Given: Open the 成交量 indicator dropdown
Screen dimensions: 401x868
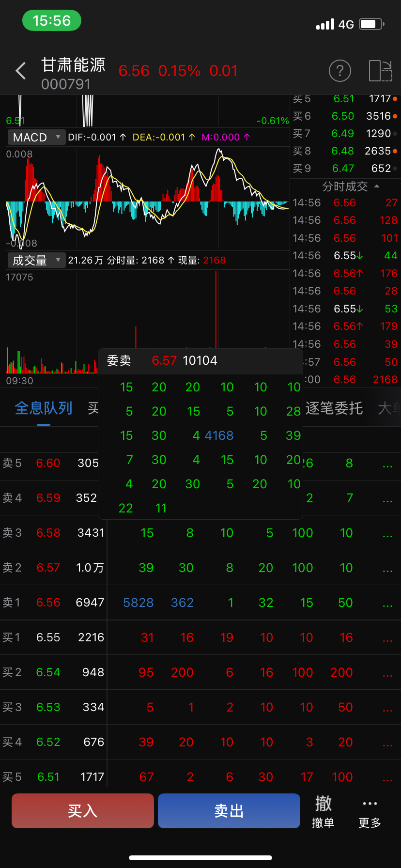Looking at the screenshot, I should (36, 261).
